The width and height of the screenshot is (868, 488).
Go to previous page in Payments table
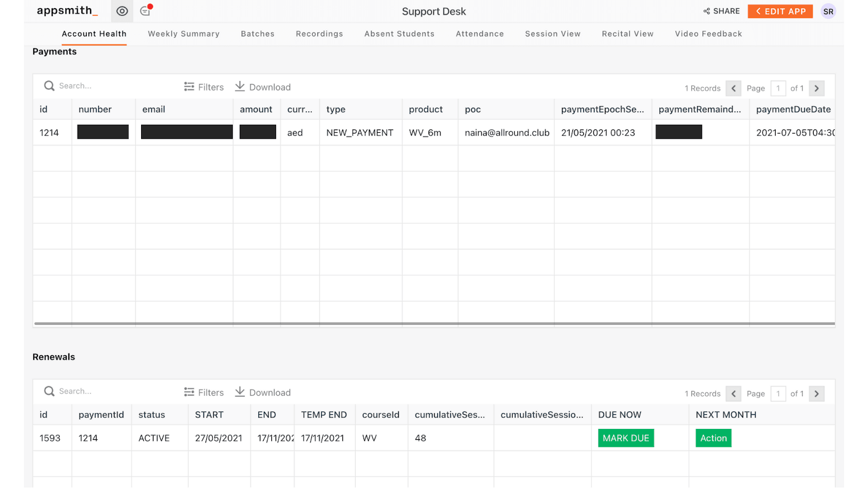pyautogui.click(x=733, y=88)
